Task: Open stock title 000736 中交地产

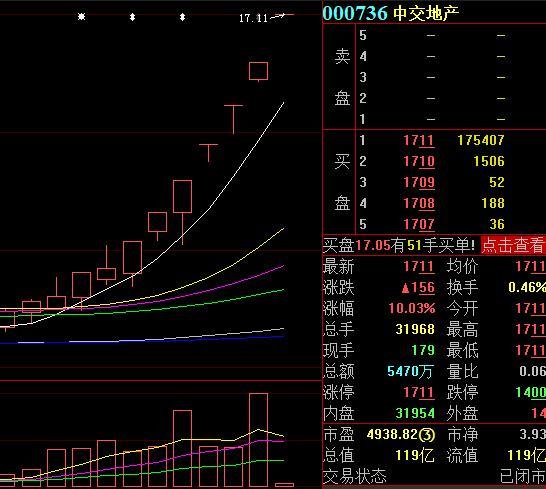Action: tap(390, 13)
